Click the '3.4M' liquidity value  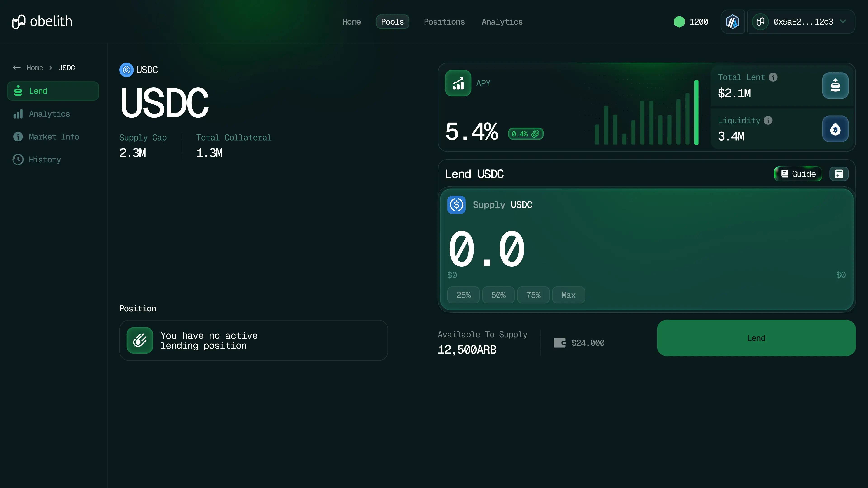(731, 136)
